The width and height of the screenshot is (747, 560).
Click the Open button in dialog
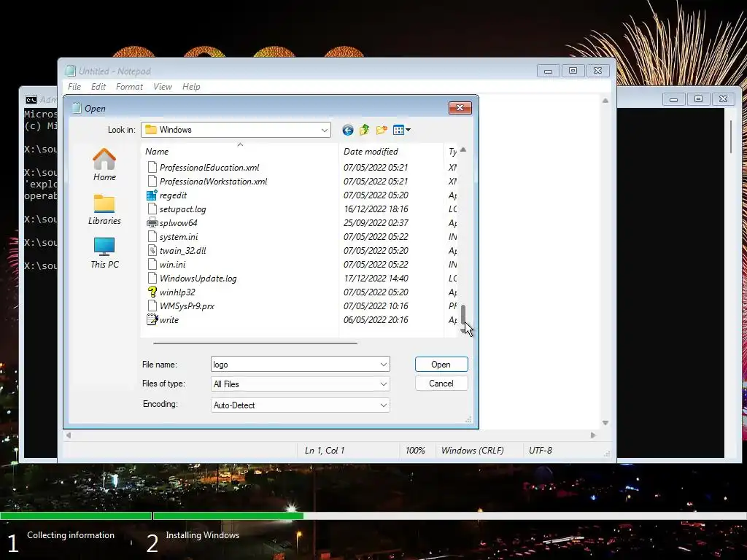pos(441,365)
